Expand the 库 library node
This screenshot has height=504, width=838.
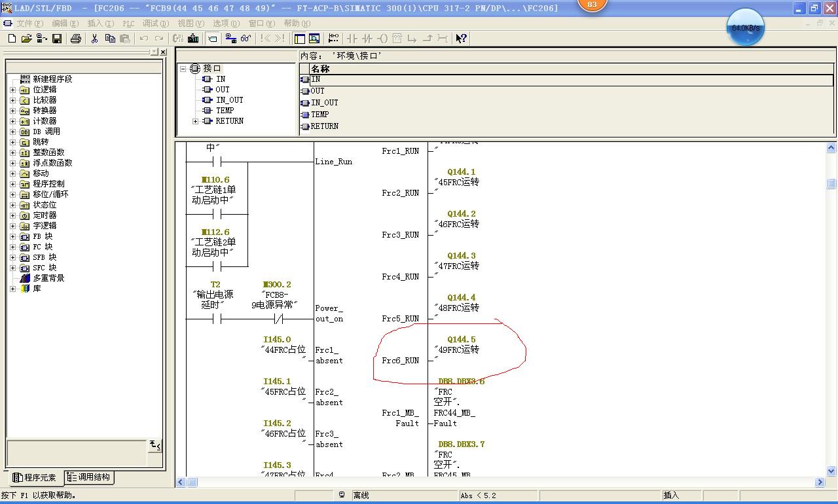coord(12,289)
